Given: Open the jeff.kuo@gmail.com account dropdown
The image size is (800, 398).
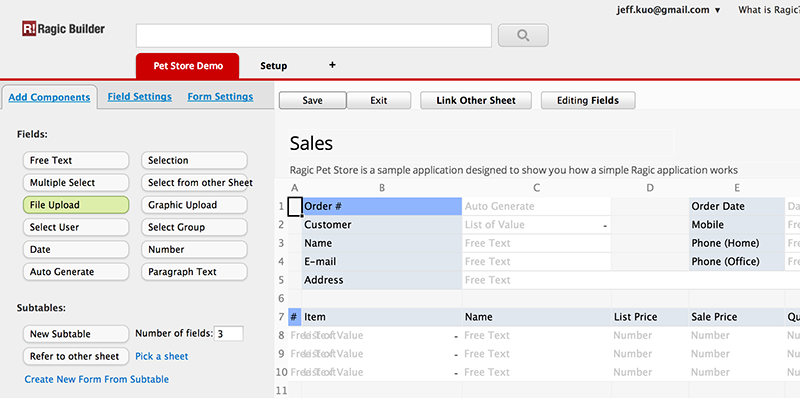Looking at the screenshot, I should point(668,10).
